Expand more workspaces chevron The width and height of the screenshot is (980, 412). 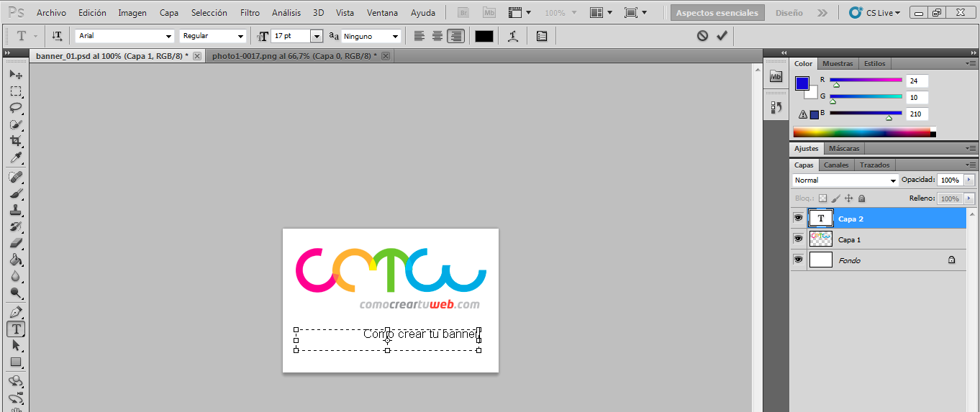[823, 13]
